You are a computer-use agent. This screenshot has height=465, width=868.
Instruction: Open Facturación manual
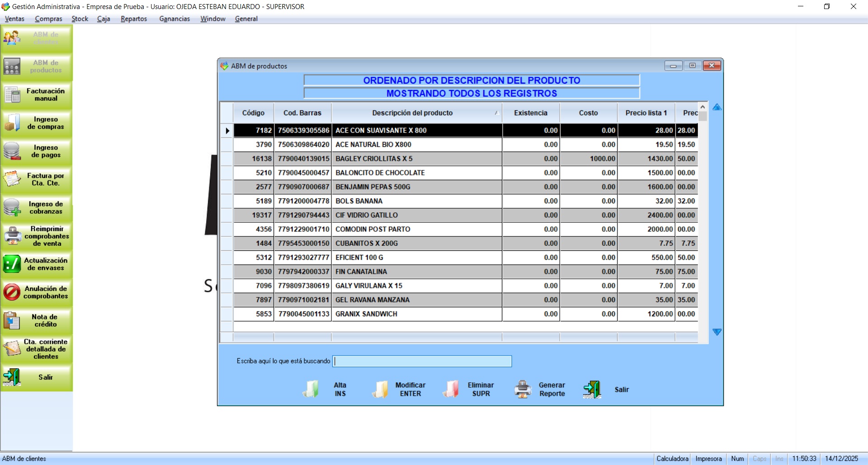(36, 95)
